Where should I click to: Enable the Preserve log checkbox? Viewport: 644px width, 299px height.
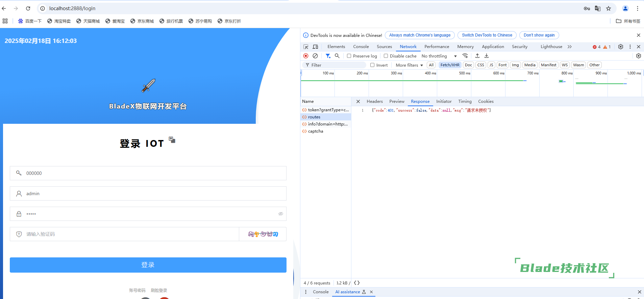click(x=349, y=56)
